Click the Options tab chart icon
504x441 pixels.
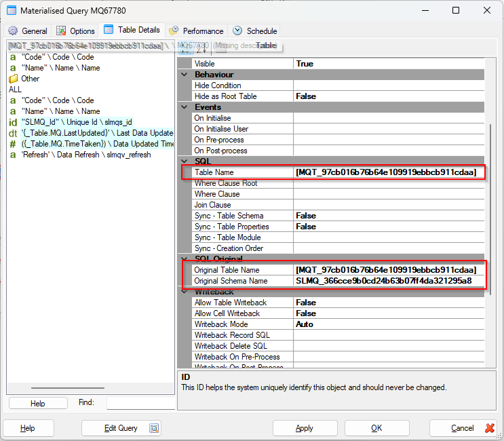coord(61,31)
